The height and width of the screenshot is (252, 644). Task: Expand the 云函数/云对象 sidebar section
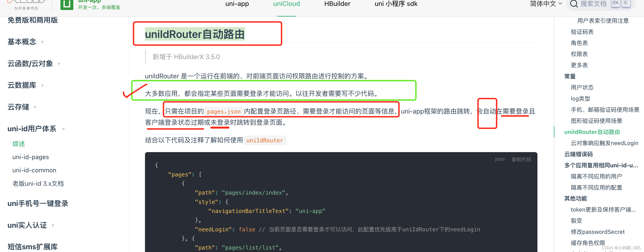34,63
